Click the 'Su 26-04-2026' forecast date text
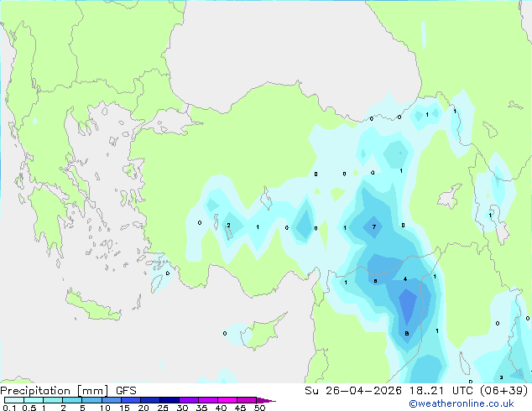Image resolution: width=532 pixels, height=411 pixels. (x=353, y=391)
